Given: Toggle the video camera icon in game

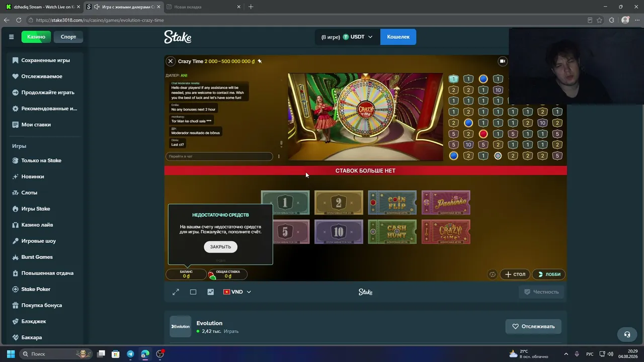Looking at the screenshot, I should coord(502,61).
